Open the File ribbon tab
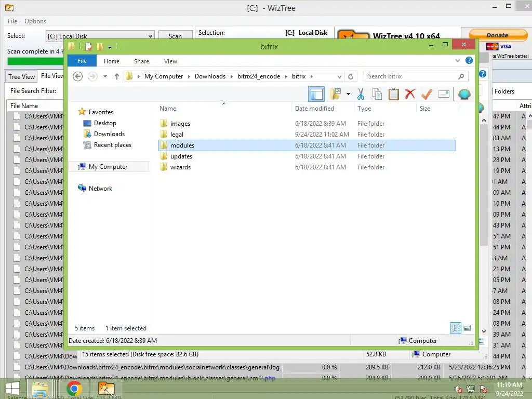Screen dimensions: 532x399 pos(82,61)
